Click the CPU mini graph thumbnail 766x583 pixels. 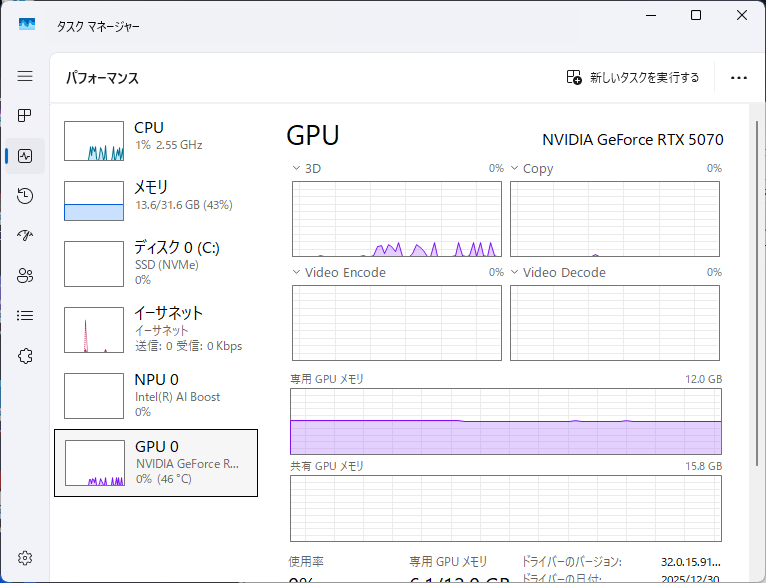click(x=94, y=141)
